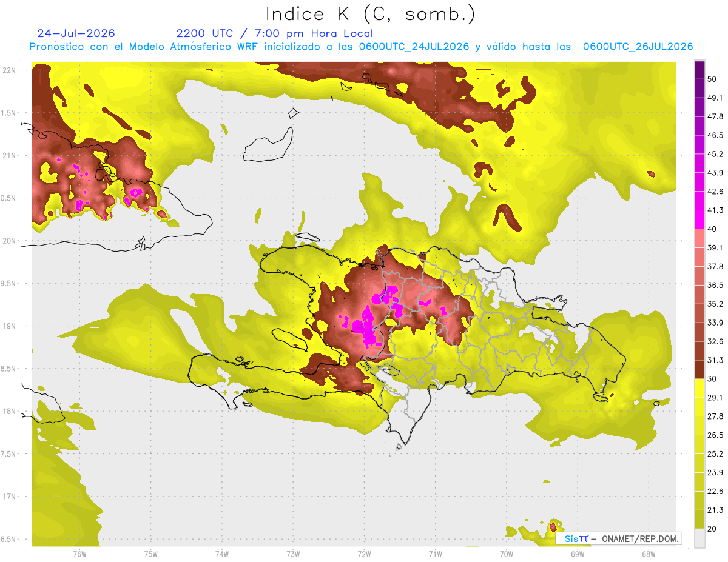Image resolution: width=728 pixels, height=562 pixels.
Task: Click the 24-Jul-2026 date label
Action: coord(76,33)
